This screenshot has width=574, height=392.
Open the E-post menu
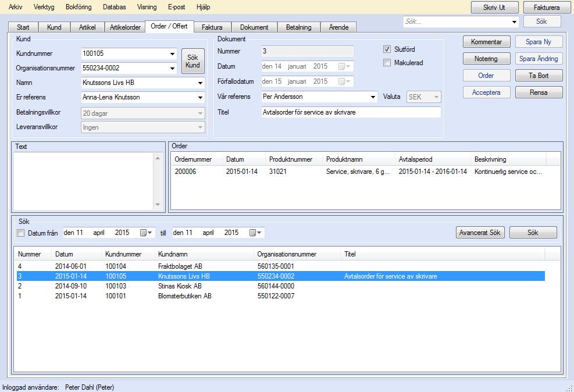[176, 7]
